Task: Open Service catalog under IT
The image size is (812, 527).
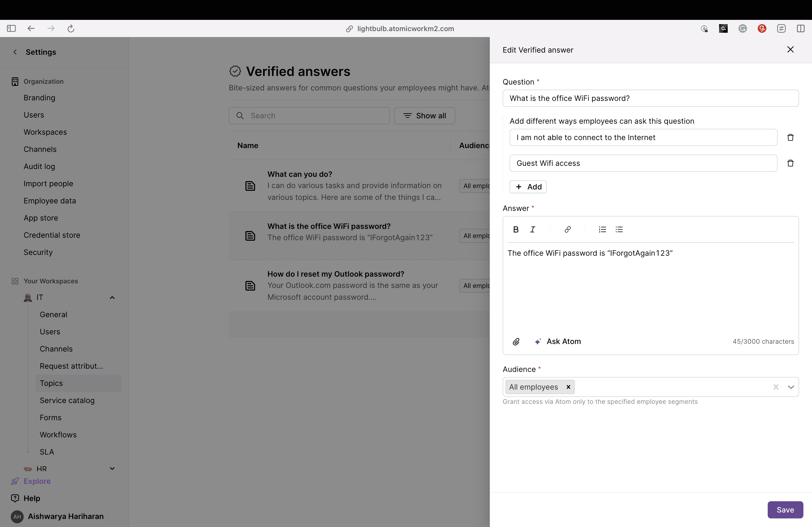Action: coord(67,401)
